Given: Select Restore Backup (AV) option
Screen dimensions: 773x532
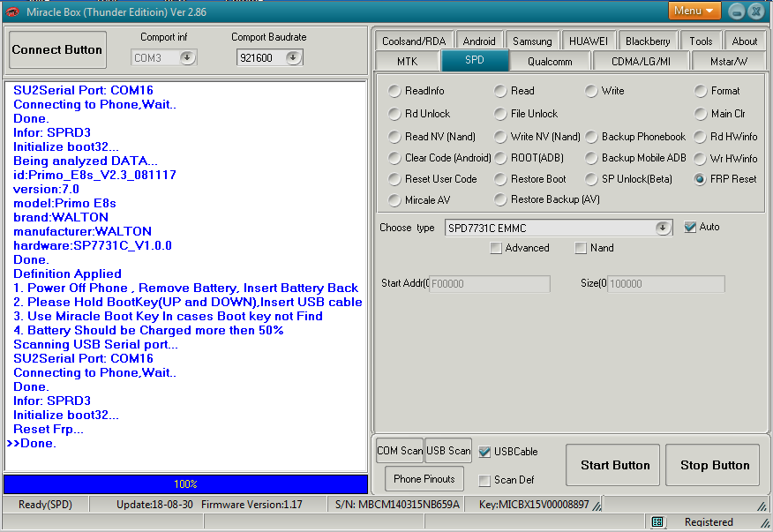Looking at the screenshot, I should 547,199.
